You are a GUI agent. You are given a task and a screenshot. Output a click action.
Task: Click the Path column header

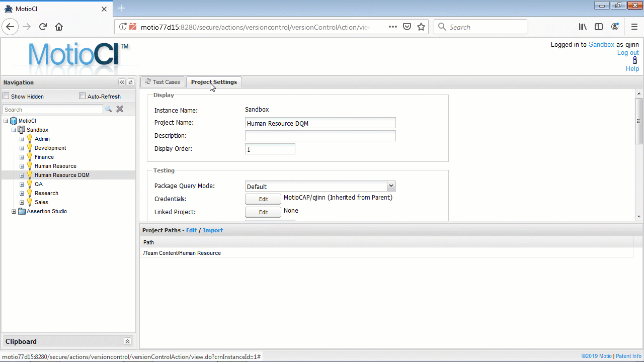(x=387, y=242)
